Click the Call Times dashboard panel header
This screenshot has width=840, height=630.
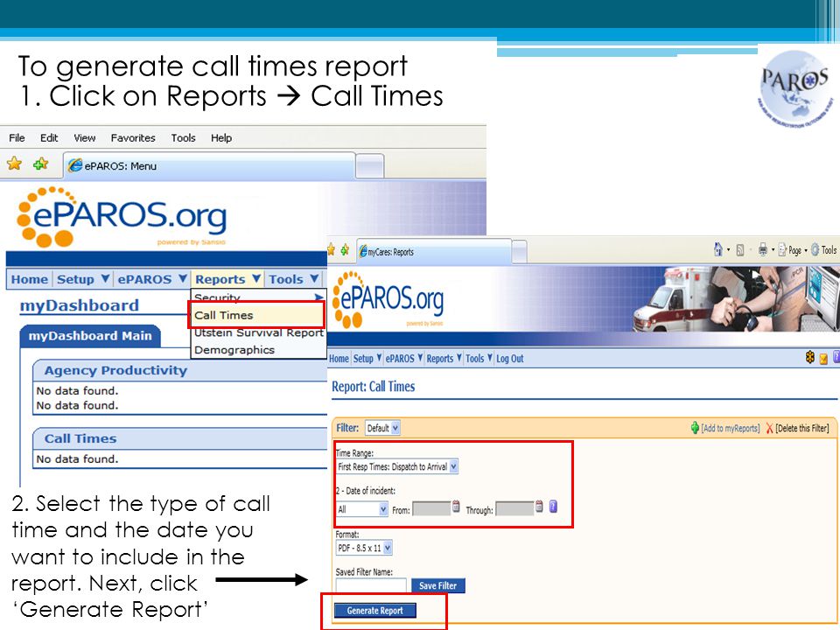180,438
